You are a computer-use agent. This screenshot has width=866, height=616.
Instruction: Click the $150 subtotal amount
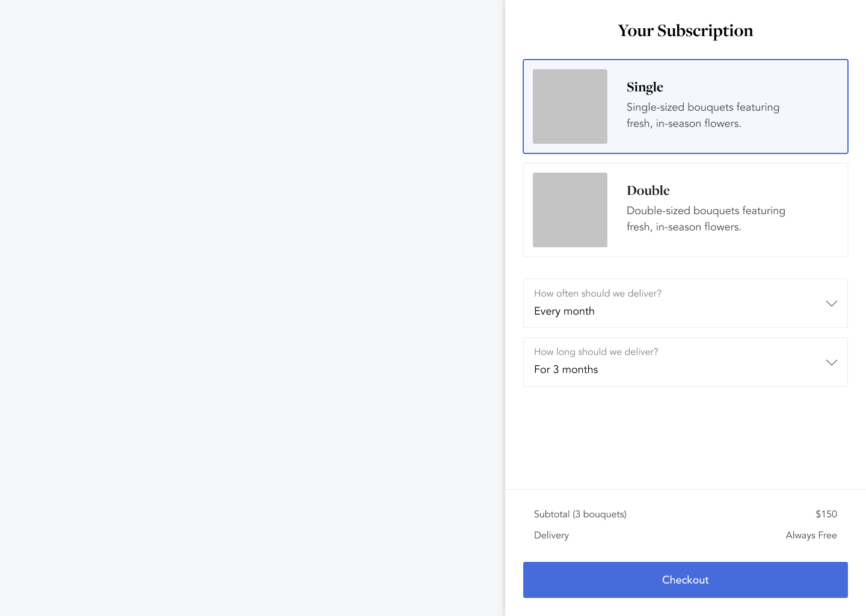pos(826,514)
